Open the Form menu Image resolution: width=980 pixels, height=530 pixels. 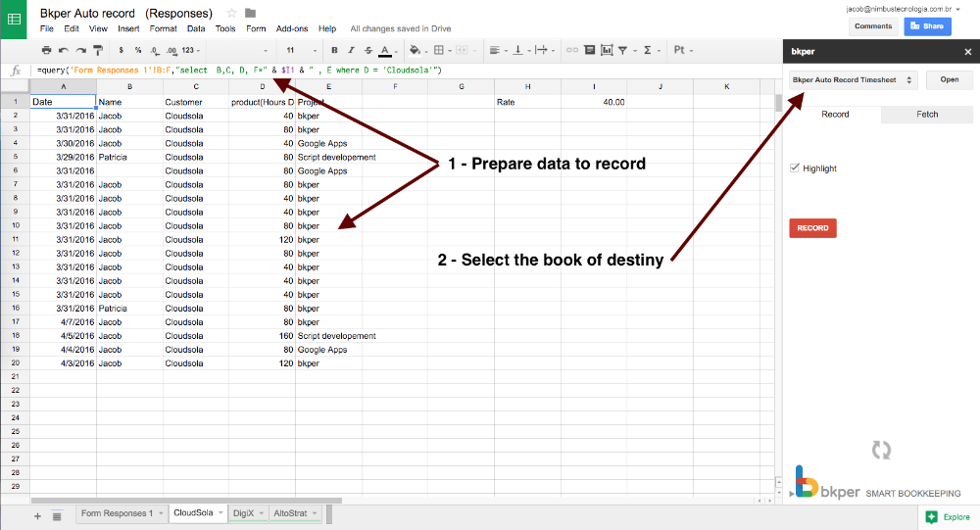coord(256,28)
